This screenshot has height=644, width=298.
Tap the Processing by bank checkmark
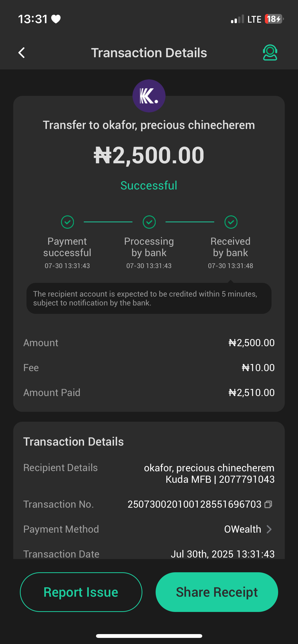pyautogui.click(x=149, y=222)
